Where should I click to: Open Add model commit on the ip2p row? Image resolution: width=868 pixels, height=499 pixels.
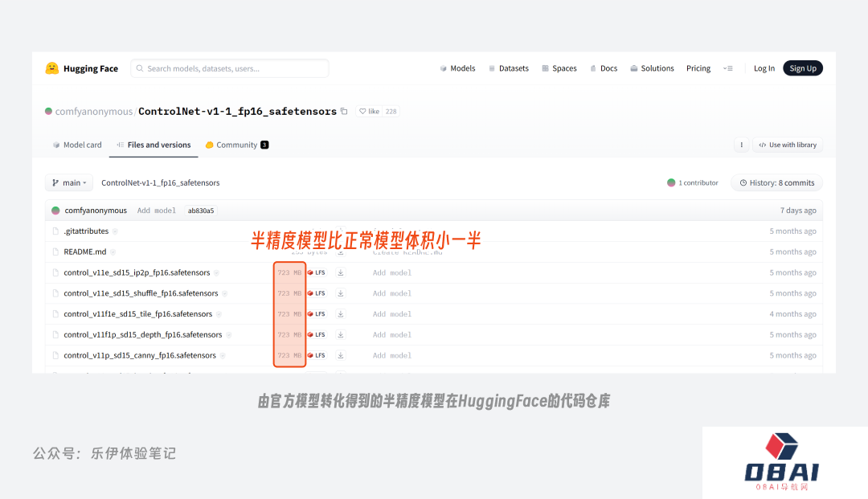pyautogui.click(x=392, y=272)
